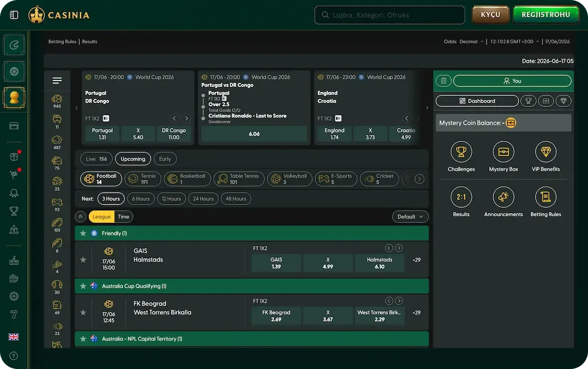Viewport: 588px width, 369px height.
Task: Switch sorting to League
Action: pos(102,216)
